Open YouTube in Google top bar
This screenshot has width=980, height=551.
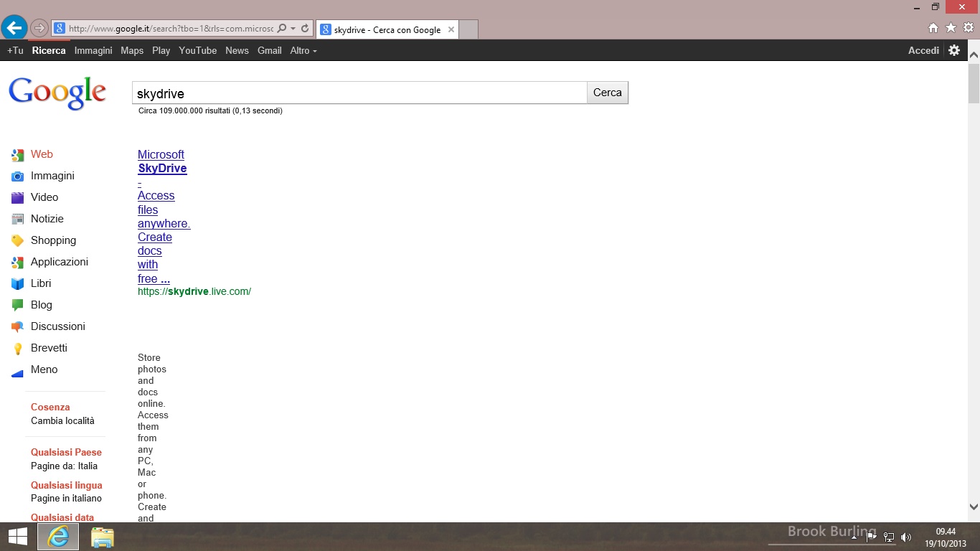click(x=198, y=50)
